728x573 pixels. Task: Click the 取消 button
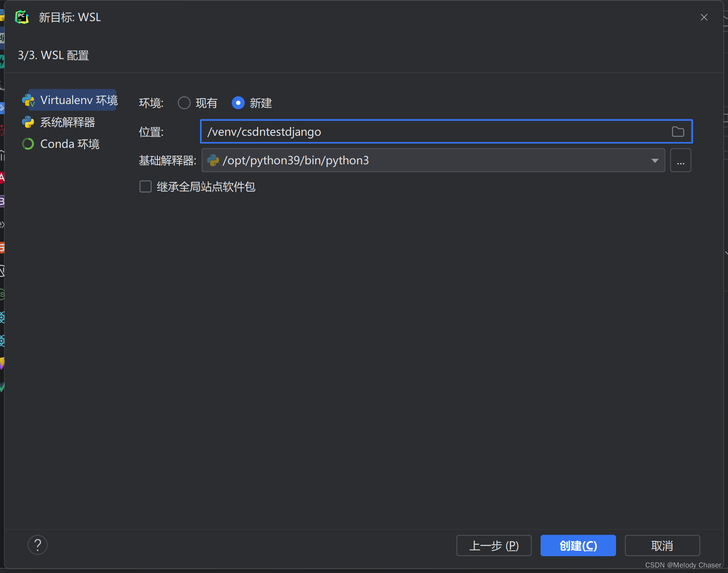(662, 545)
